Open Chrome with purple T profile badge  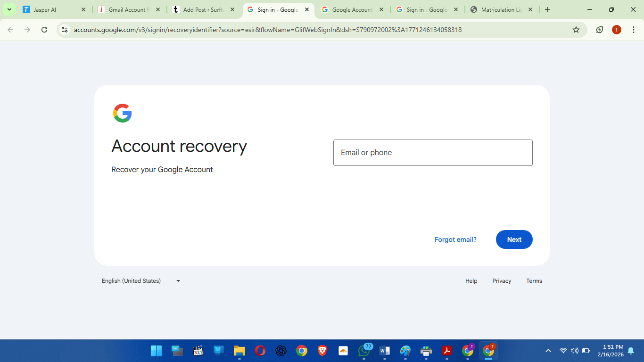coord(468,351)
